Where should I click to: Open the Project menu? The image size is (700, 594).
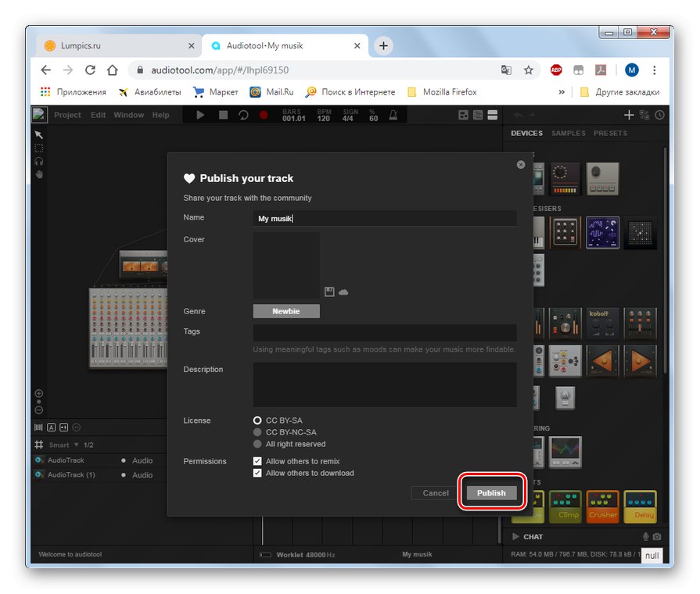coord(67,115)
